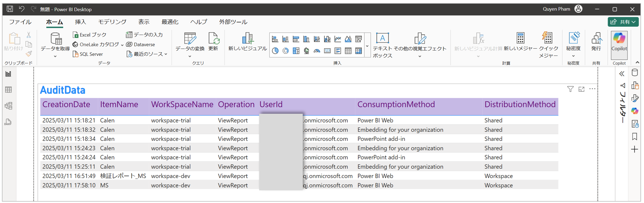Switch to the モデリング ribbon tab
Viewport: 644px width, 203px height.
112,22
